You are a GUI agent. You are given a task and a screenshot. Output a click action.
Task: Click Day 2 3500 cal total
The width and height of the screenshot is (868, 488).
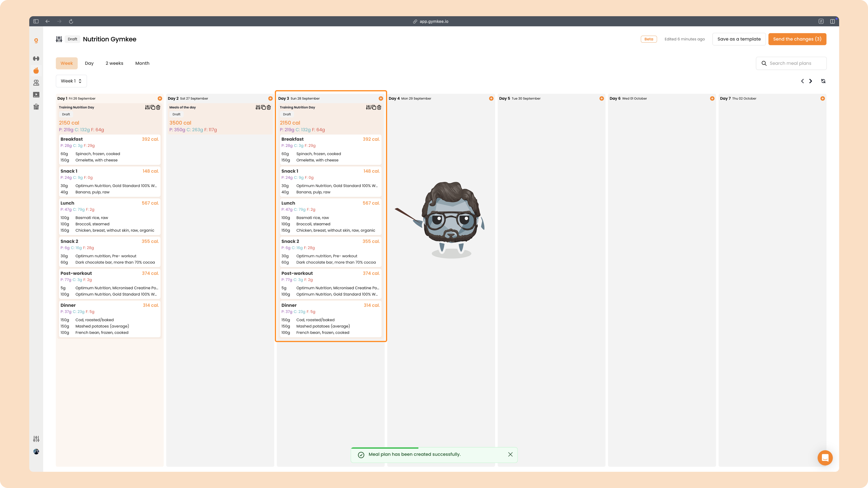[180, 123]
